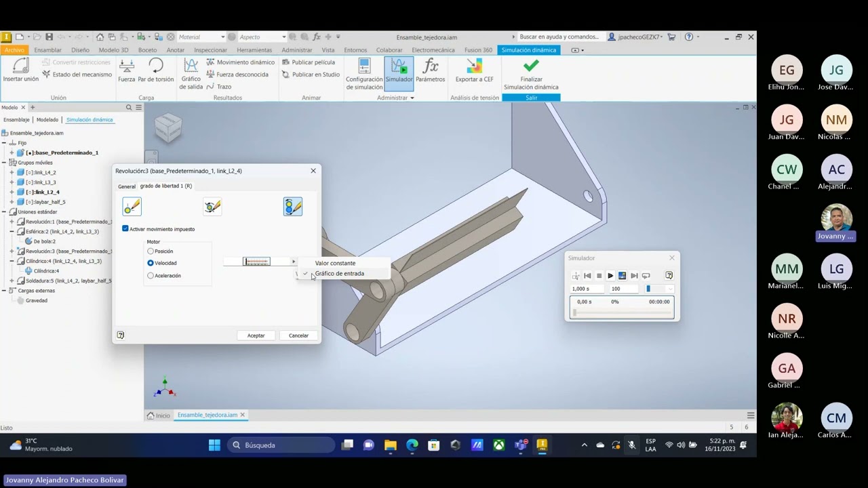Select the Velocidad radio button
Viewport: 868px width, 488px height.
pos(151,263)
